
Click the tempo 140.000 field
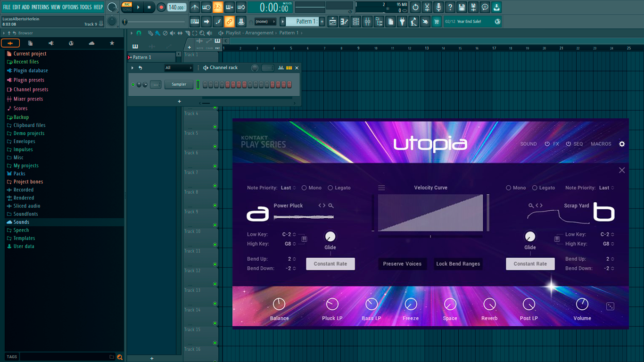(x=177, y=7)
